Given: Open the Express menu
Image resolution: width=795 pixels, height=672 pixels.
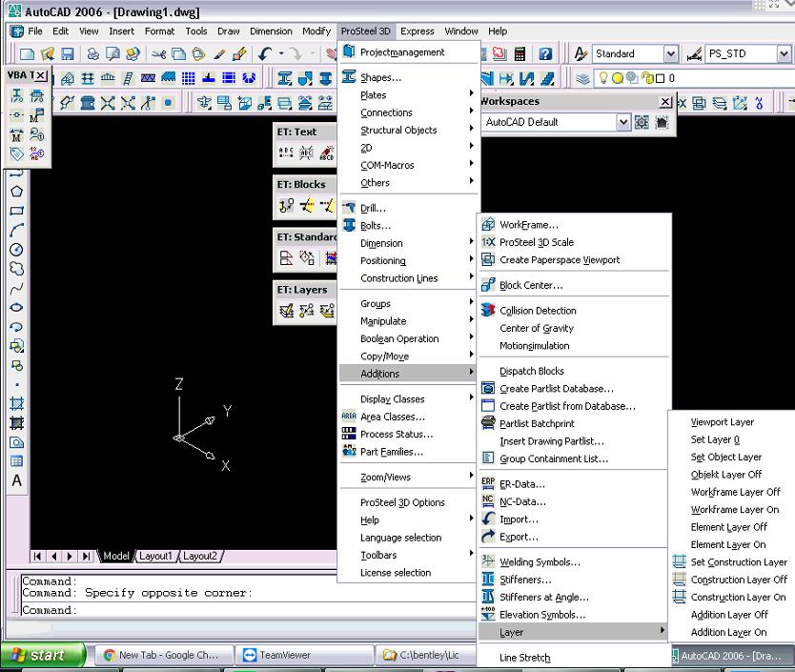Looking at the screenshot, I should click(x=418, y=31).
